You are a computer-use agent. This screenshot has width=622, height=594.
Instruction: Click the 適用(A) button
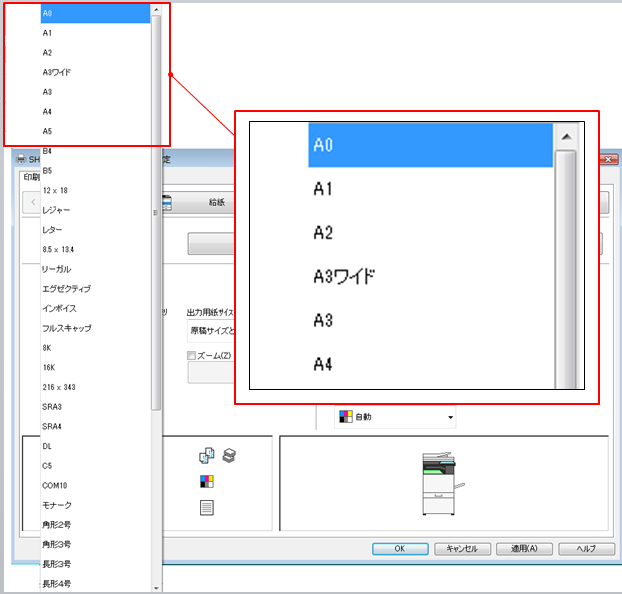524,548
